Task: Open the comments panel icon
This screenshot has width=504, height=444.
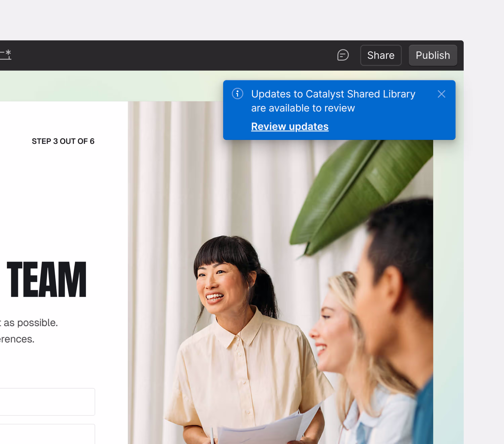Action: point(343,55)
